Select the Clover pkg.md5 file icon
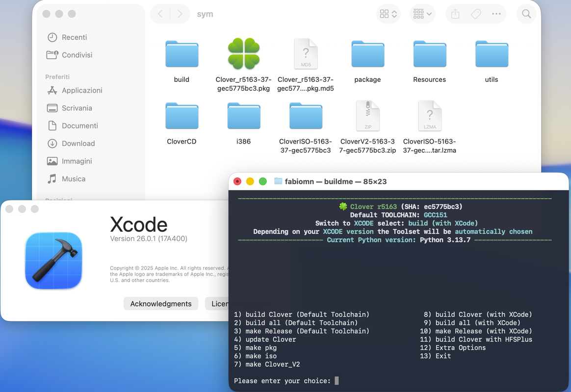571x392 pixels. [x=306, y=54]
